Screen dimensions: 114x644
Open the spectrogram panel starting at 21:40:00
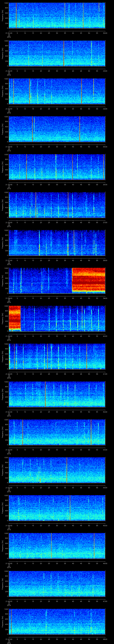point(57,357)
